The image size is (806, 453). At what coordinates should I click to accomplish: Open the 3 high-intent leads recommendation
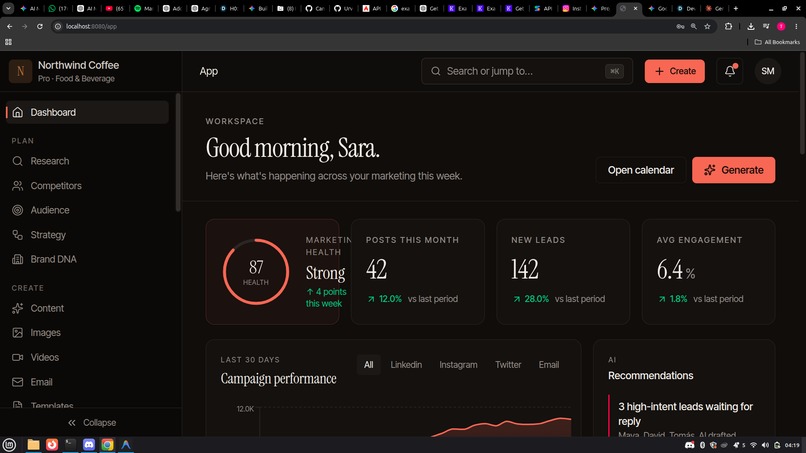(685, 414)
